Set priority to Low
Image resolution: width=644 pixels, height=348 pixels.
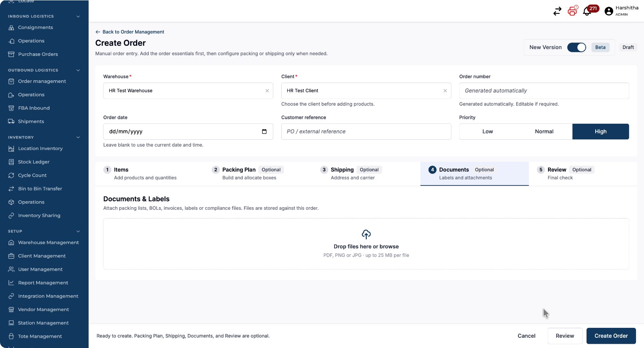(x=488, y=131)
